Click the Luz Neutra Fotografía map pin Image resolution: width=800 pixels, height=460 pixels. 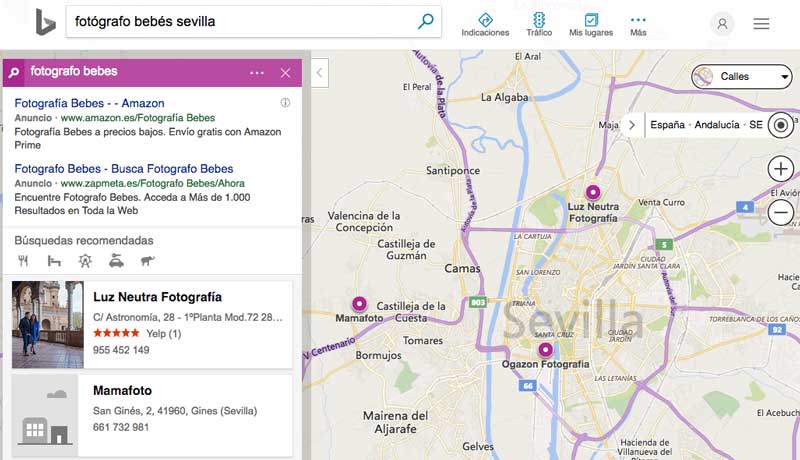click(x=593, y=192)
